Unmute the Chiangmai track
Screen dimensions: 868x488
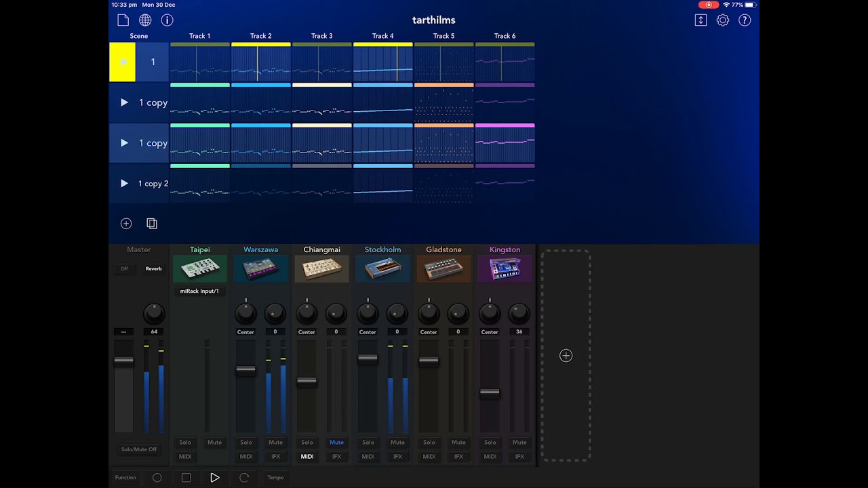pyautogui.click(x=336, y=443)
